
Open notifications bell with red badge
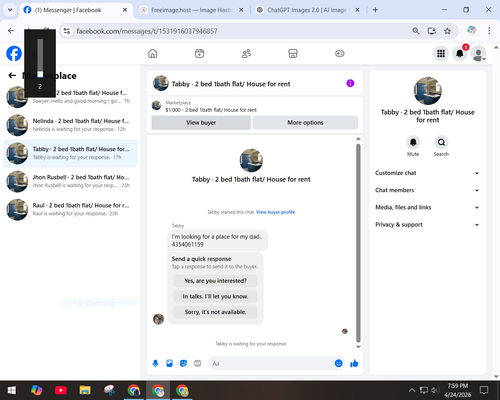[x=460, y=54]
